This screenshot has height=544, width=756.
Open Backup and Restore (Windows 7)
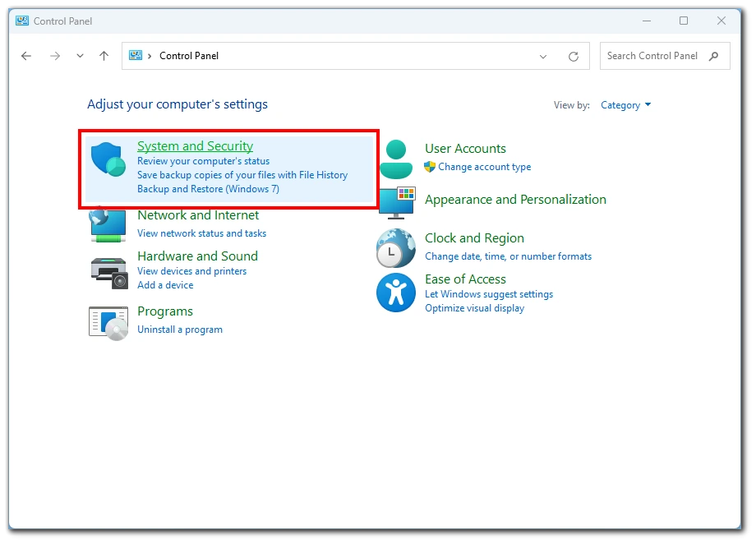[x=208, y=189]
